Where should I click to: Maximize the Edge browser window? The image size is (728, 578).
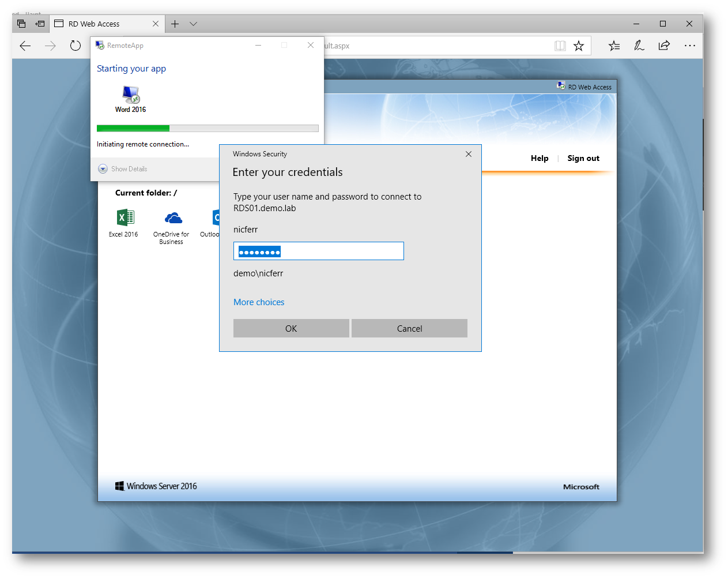tap(663, 24)
